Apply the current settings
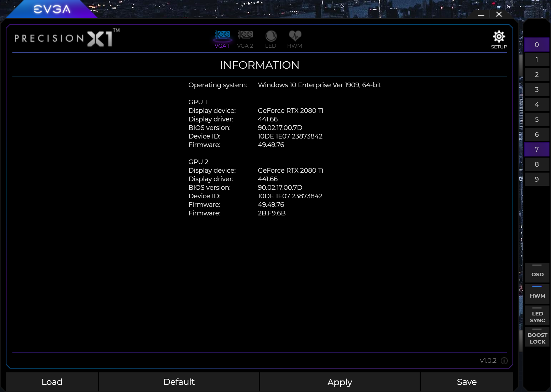 point(340,382)
